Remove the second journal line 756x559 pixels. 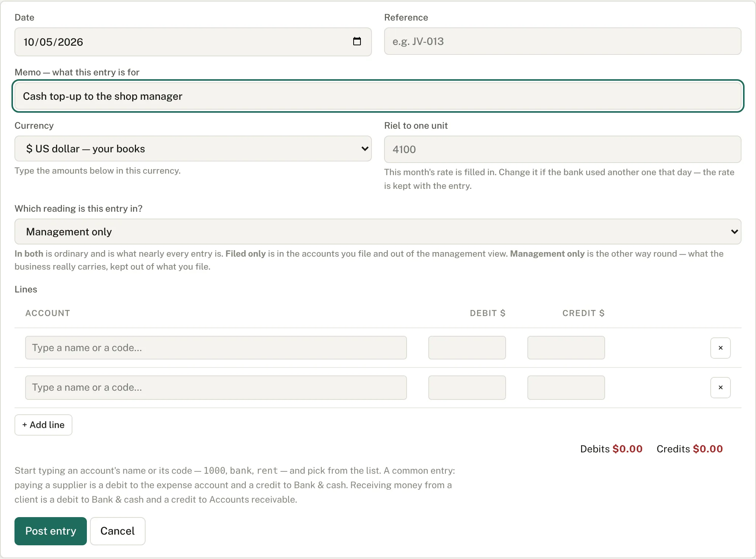(x=720, y=387)
